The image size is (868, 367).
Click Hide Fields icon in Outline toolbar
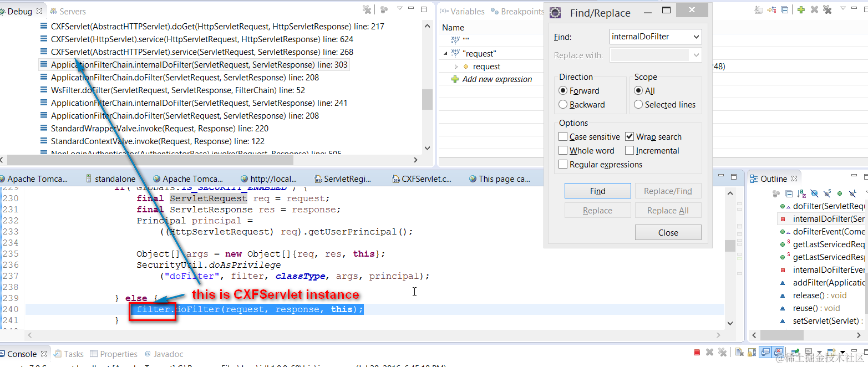(814, 193)
